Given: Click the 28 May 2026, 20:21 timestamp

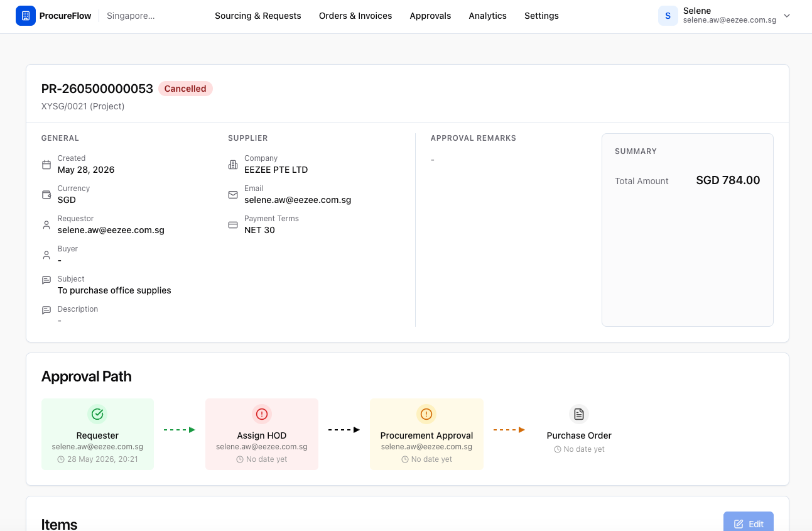Looking at the screenshot, I should [102, 459].
